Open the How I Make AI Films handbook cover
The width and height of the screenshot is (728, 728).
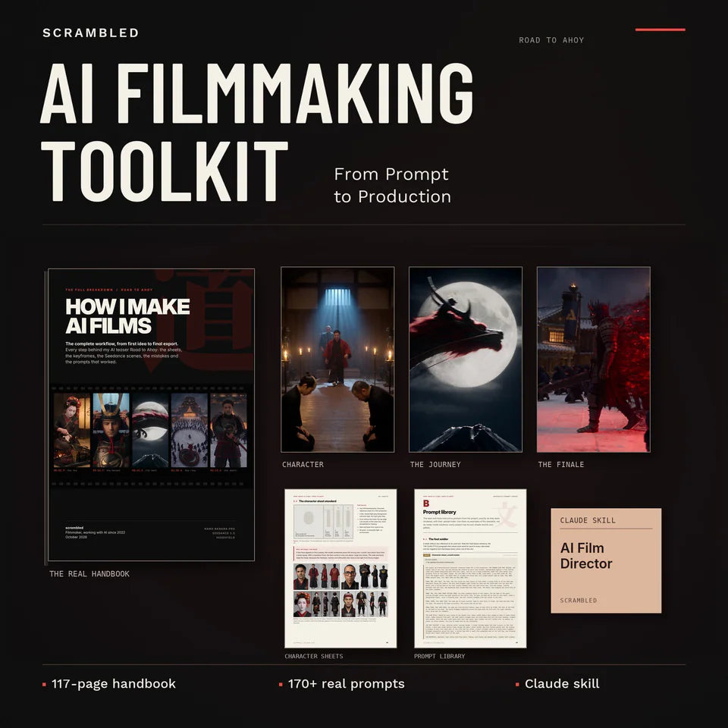(151, 415)
